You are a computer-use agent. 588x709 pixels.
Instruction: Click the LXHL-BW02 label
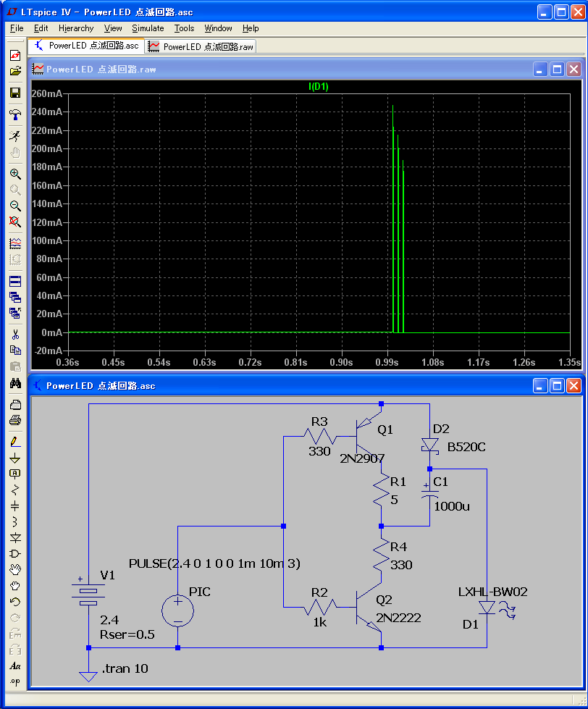(x=492, y=592)
